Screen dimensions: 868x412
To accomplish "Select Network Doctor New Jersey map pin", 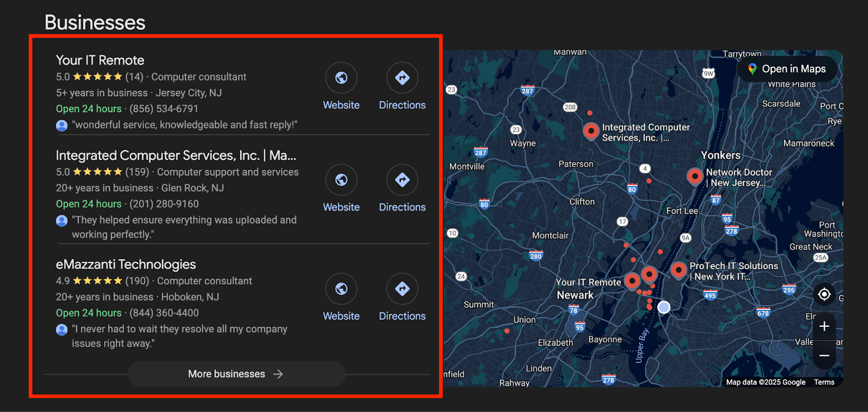I will click(x=694, y=176).
